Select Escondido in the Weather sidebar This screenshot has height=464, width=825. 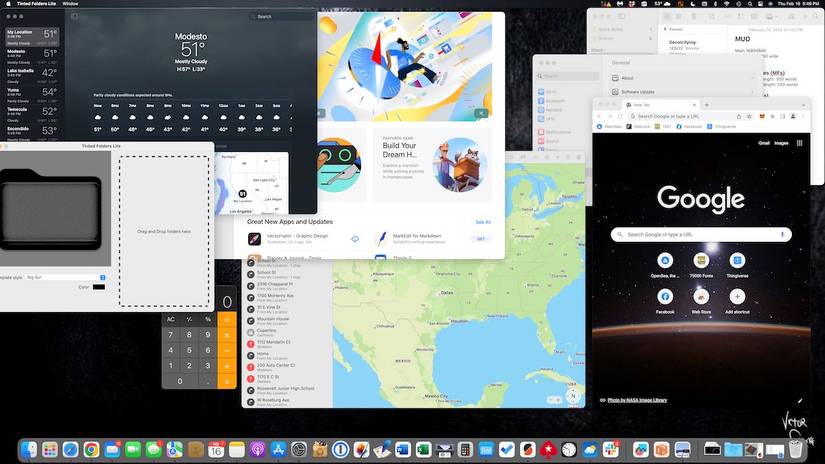(32, 133)
